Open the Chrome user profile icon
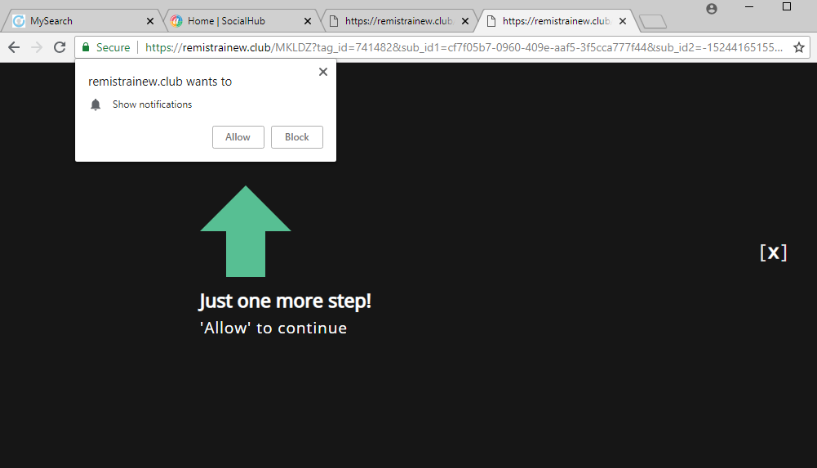817x468 pixels. 711,9
